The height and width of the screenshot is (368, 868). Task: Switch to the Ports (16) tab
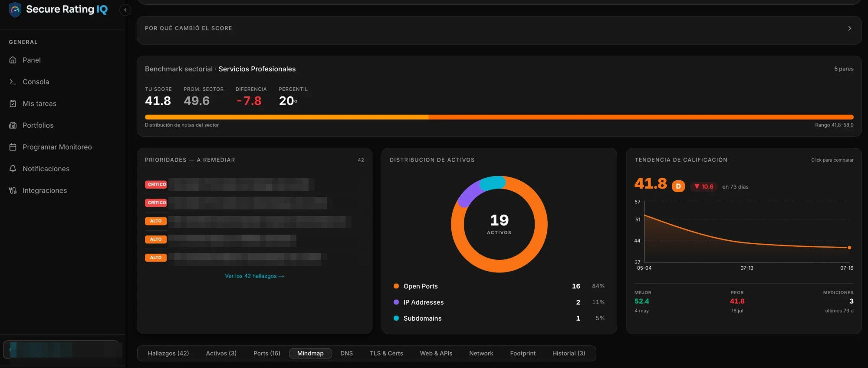point(266,353)
